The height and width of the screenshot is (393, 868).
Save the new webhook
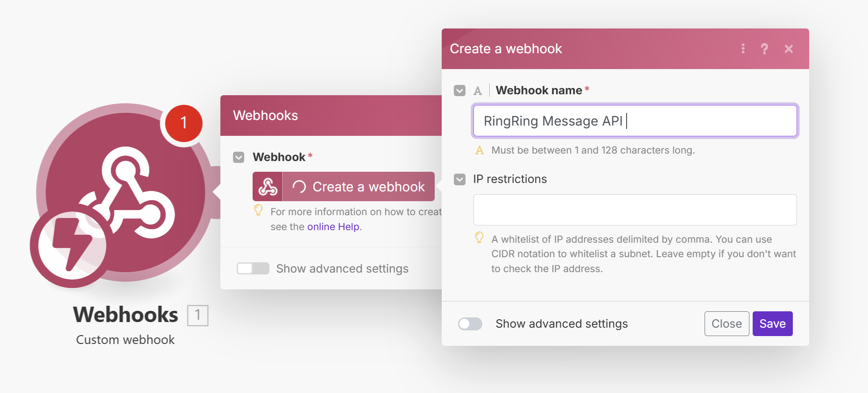[x=772, y=323]
